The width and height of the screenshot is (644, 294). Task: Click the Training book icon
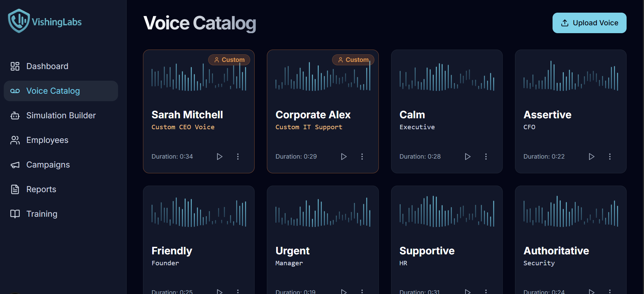[15, 214]
